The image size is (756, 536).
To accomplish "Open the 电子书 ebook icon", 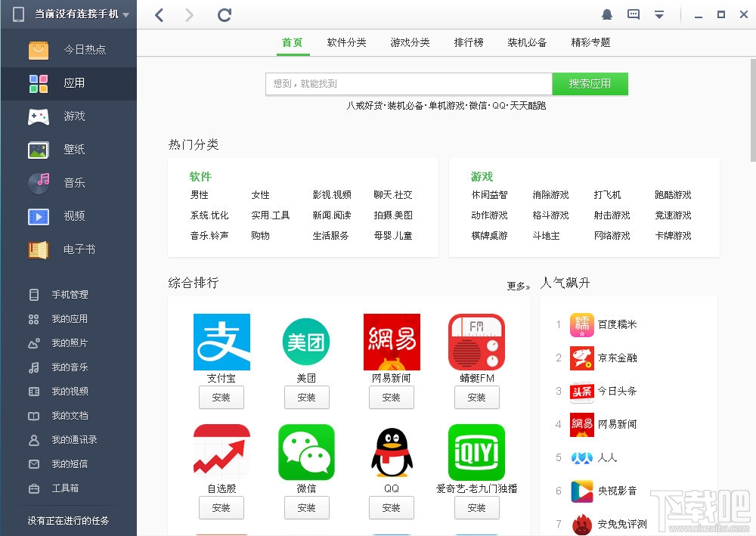I will click(39, 249).
